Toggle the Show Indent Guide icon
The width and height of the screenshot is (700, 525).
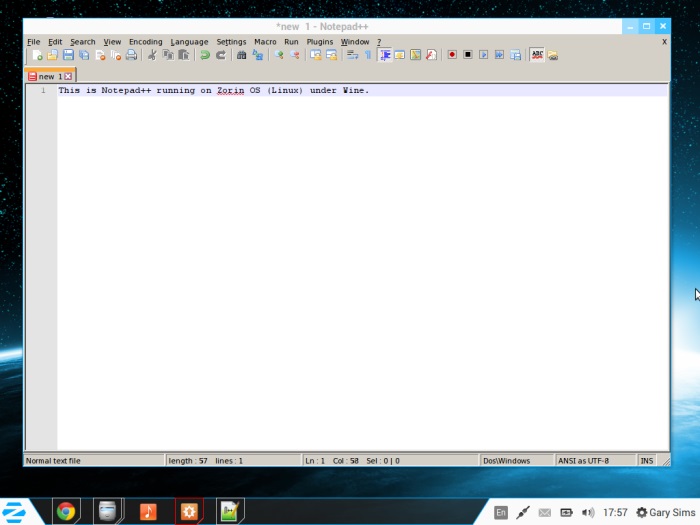384,55
